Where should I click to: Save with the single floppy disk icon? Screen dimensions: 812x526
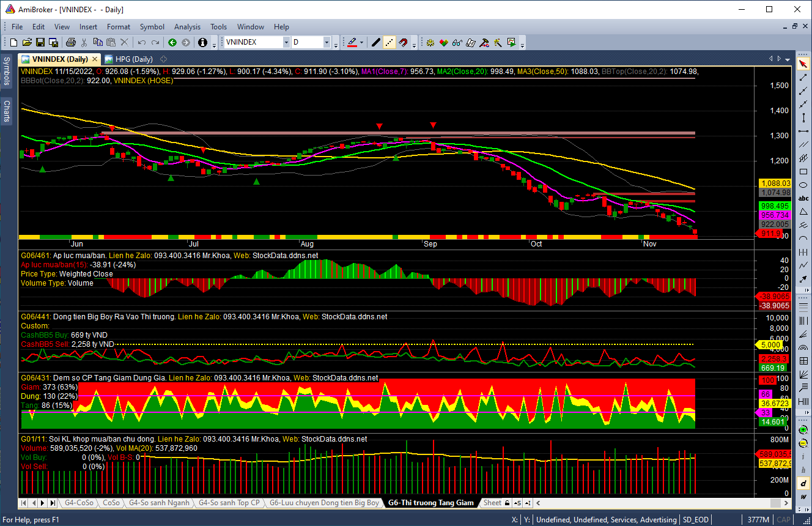coord(40,42)
